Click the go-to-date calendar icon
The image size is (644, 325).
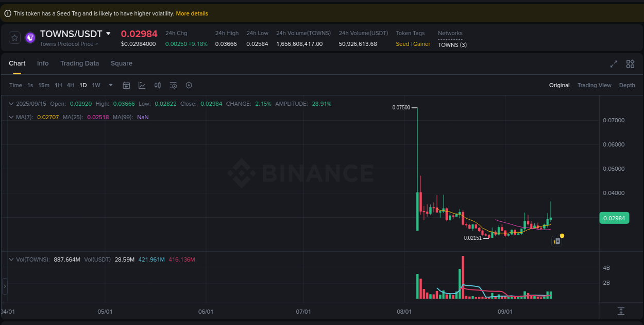point(126,86)
